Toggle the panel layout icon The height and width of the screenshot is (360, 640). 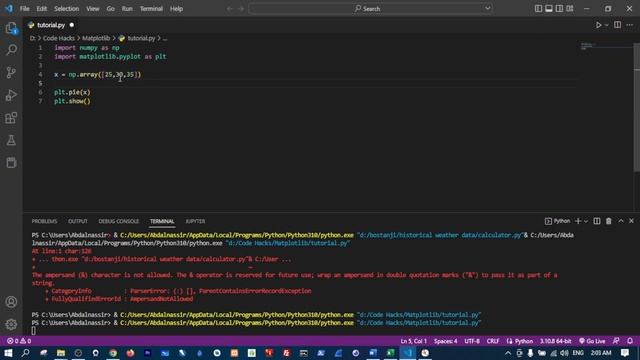(x=549, y=9)
